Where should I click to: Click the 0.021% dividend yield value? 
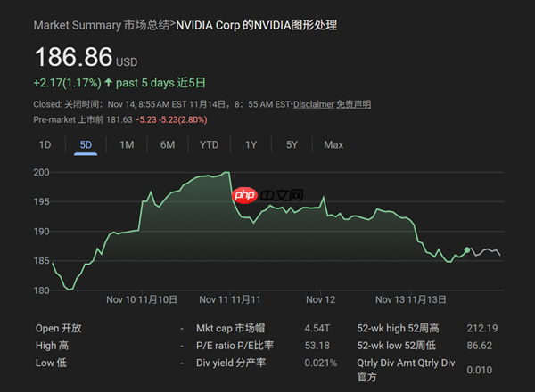click(320, 363)
